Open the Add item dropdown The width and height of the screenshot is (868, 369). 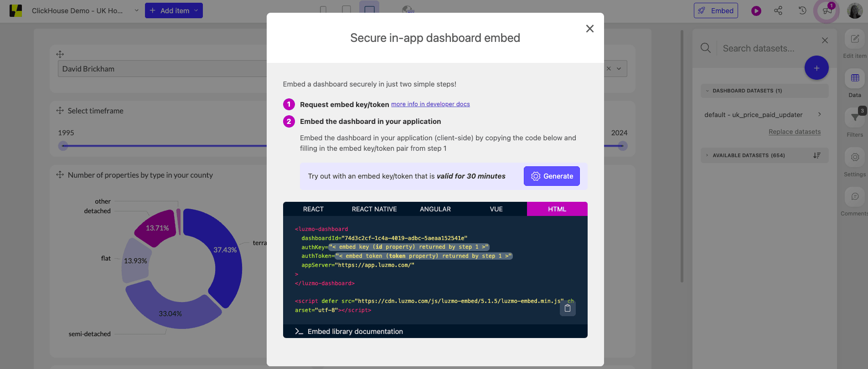[x=174, y=10]
